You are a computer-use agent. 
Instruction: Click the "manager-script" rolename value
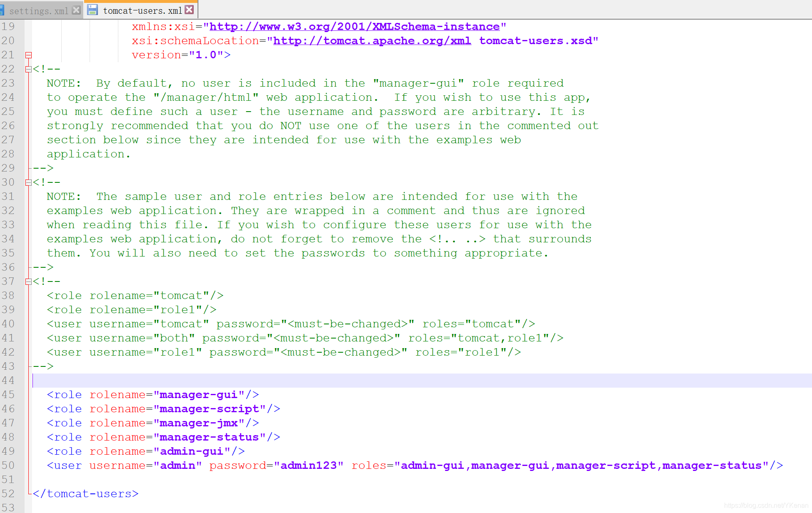point(210,409)
